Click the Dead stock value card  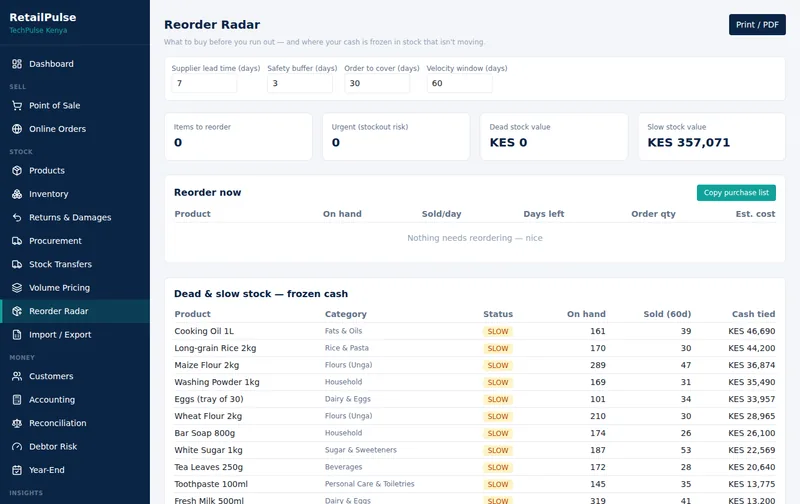pos(554,137)
